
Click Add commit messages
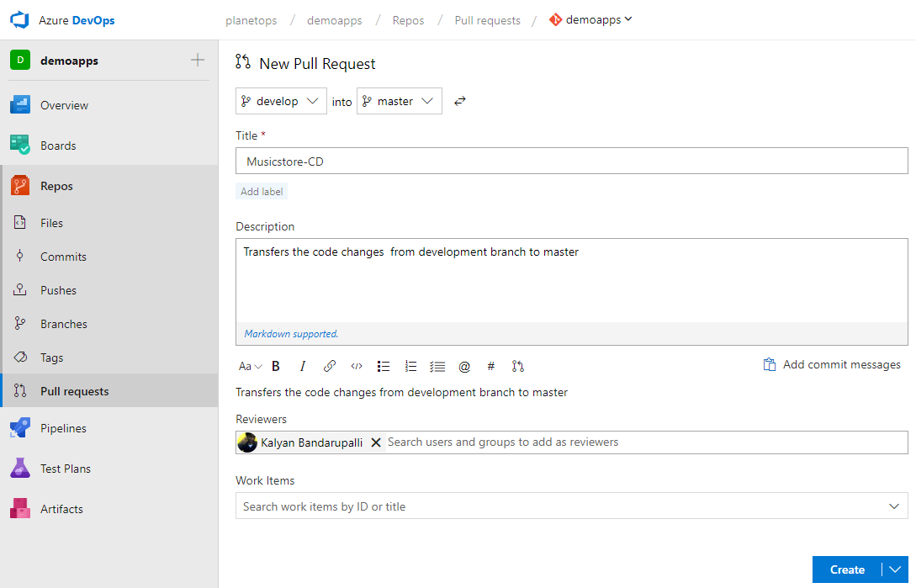(832, 365)
